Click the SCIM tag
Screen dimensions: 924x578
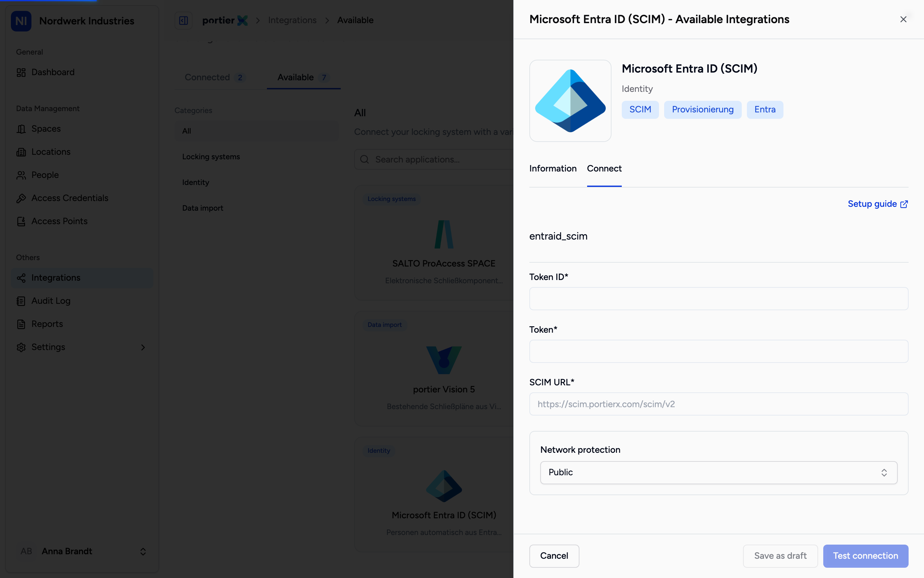(x=640, y=110)
